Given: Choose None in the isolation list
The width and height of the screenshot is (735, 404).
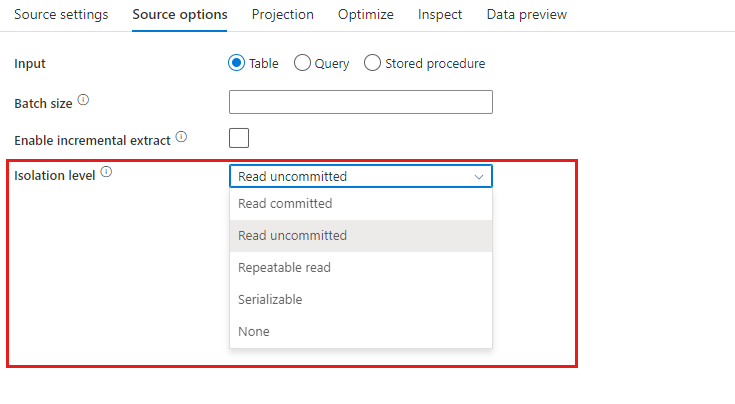Looking at the screenshot, I should coord(361,331).
